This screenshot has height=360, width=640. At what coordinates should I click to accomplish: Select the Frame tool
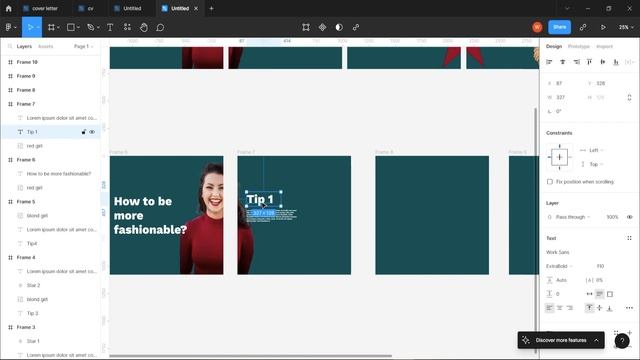(51, 27)
